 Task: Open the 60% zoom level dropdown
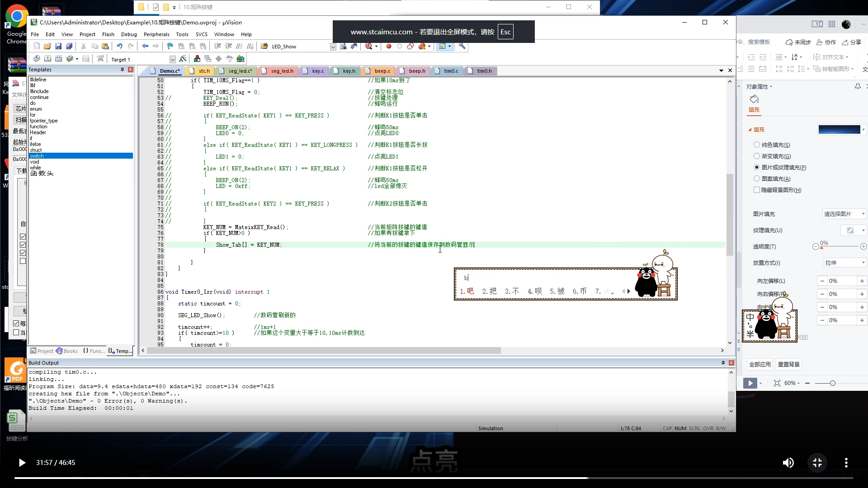(x=792, y=383)
